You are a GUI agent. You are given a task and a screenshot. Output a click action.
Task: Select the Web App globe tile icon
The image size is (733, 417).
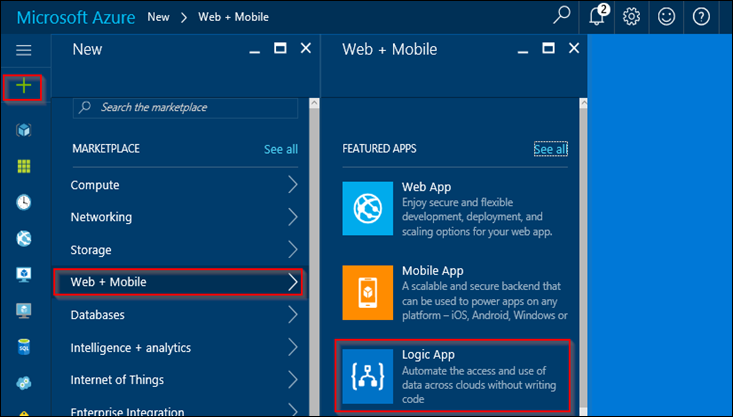click(367, 208)
